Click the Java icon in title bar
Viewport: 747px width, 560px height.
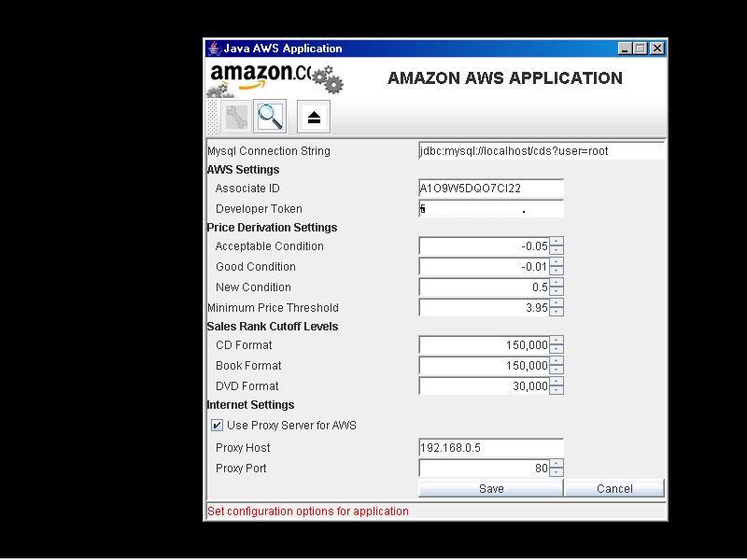point(214,49)
